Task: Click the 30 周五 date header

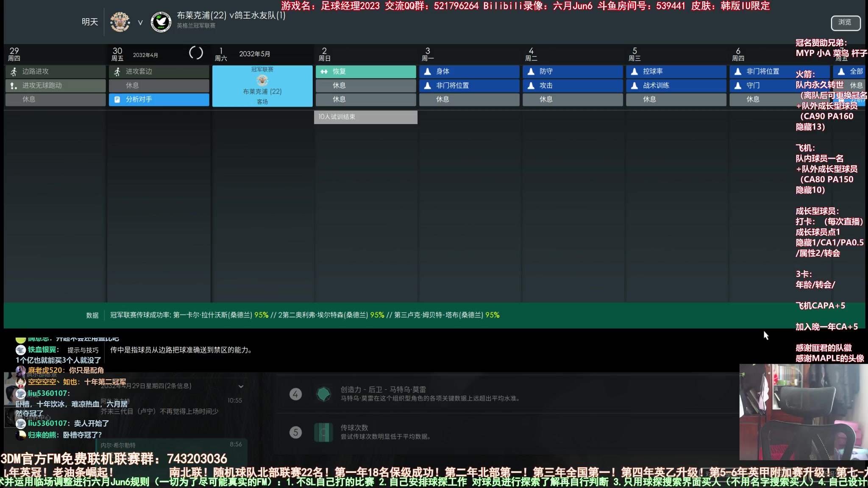Action: pos(159,54)
